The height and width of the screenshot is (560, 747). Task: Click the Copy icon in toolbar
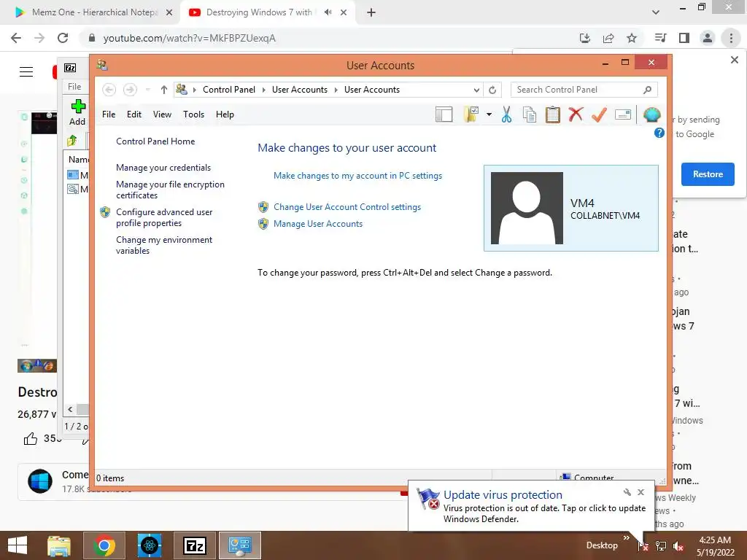(x=530, y=114)
